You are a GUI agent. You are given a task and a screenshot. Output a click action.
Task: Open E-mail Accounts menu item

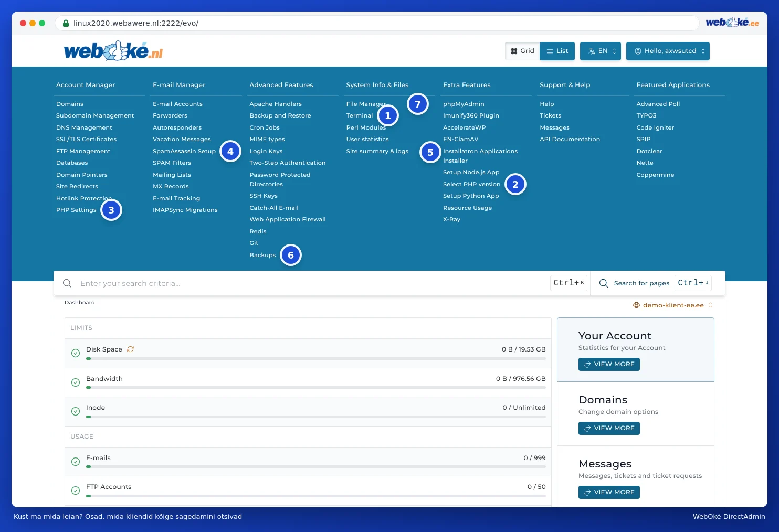177,104
